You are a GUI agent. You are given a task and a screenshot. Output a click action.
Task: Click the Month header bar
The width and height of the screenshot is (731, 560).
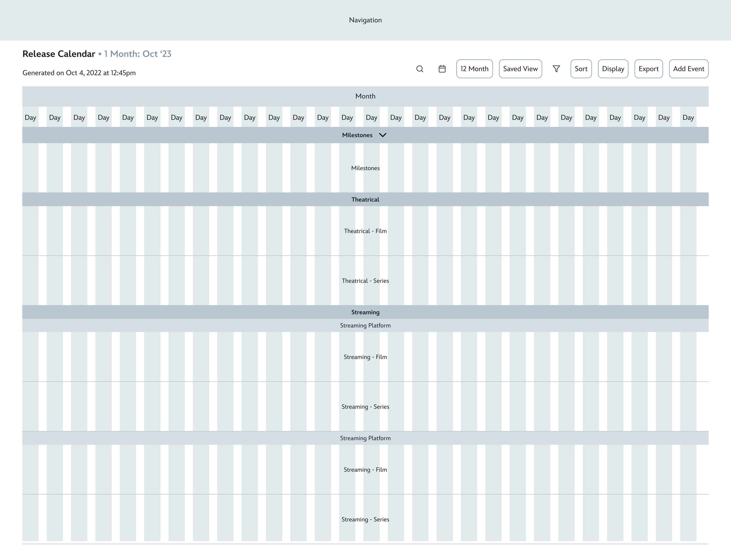coord(365,96)
